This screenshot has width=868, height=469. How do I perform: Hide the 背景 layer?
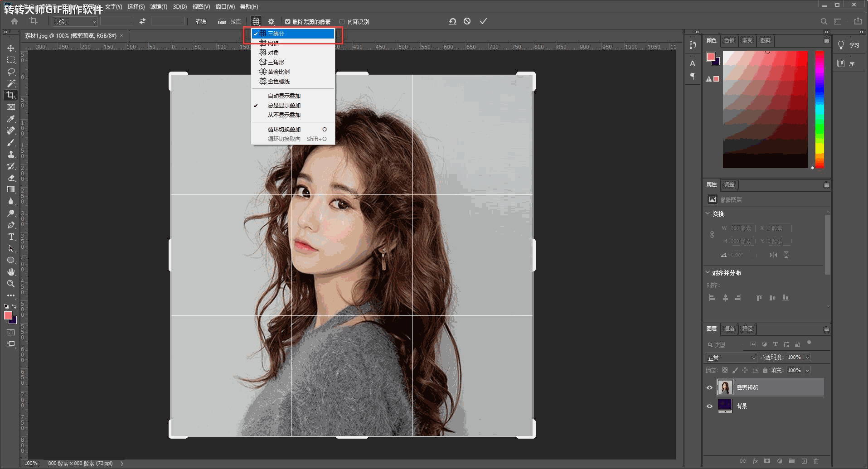710,406
